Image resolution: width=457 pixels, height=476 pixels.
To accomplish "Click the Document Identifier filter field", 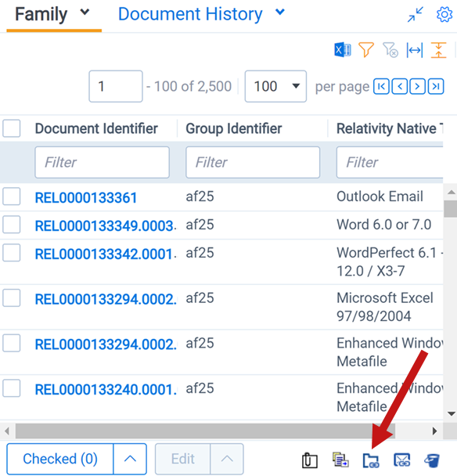I will [102, 162].
